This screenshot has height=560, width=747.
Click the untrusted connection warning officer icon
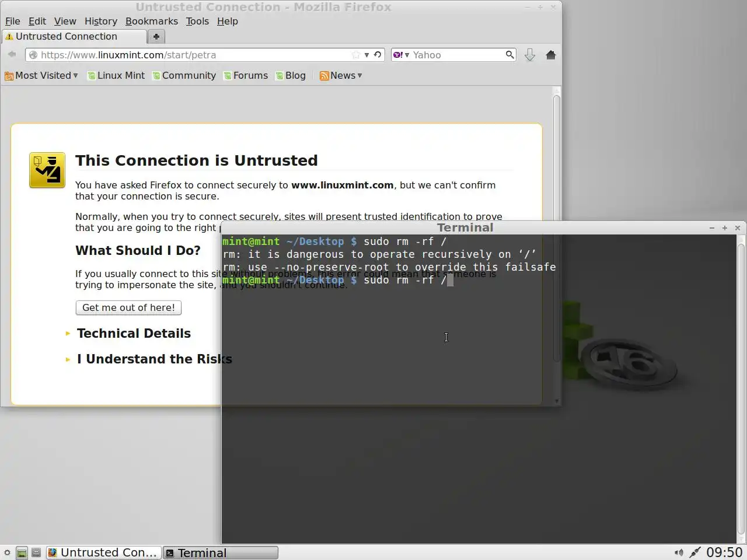pyautogui.click(x=47, y=170)
